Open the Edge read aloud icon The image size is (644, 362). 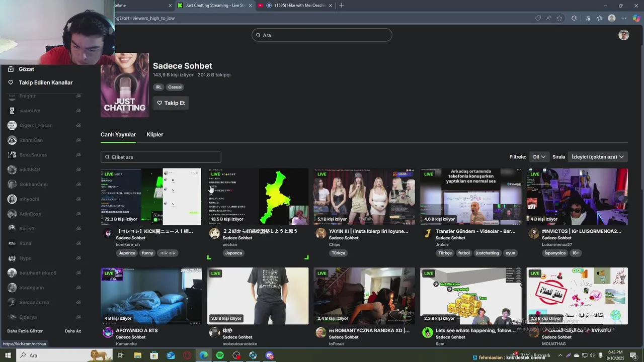pyautogui.click(x=549, y=18)
